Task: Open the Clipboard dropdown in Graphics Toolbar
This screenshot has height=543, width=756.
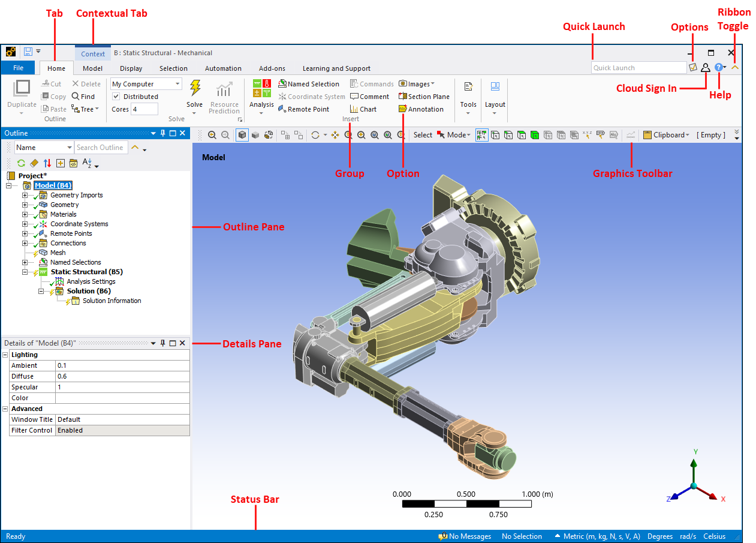Action: [x=666, y=135]
